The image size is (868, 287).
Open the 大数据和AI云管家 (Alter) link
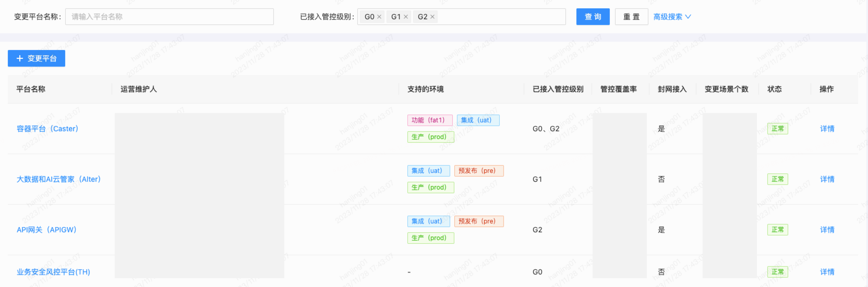[59, 179]
